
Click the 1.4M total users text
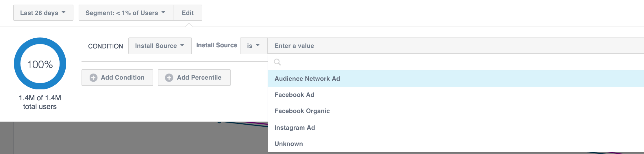(40, 102)
